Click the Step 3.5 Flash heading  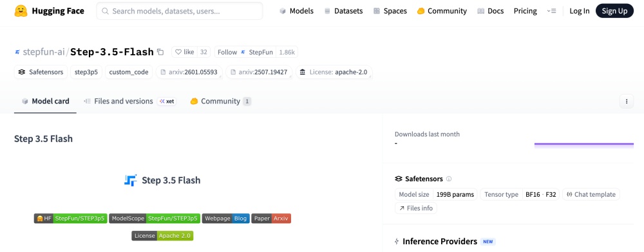click(x=44, y=139)
